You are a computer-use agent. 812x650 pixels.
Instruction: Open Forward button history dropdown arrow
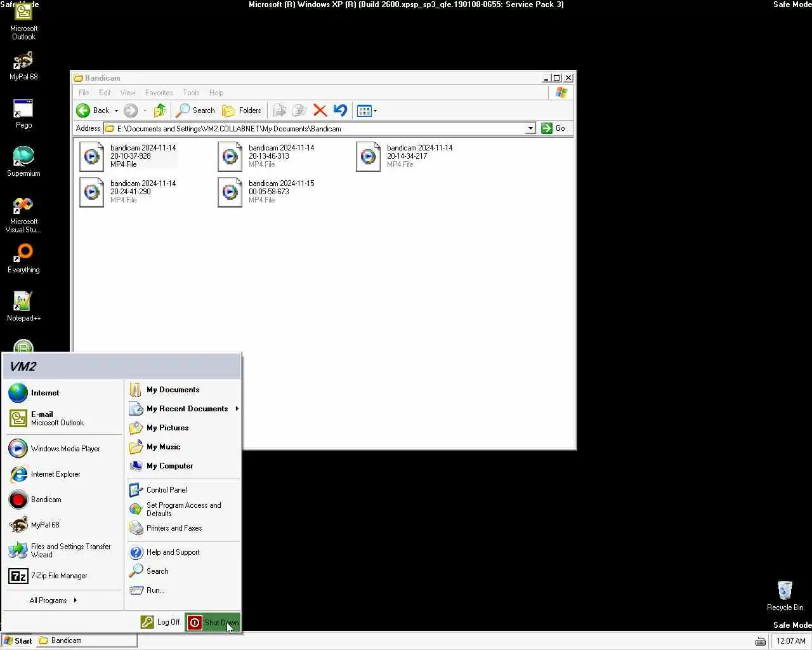click(145, 110)
